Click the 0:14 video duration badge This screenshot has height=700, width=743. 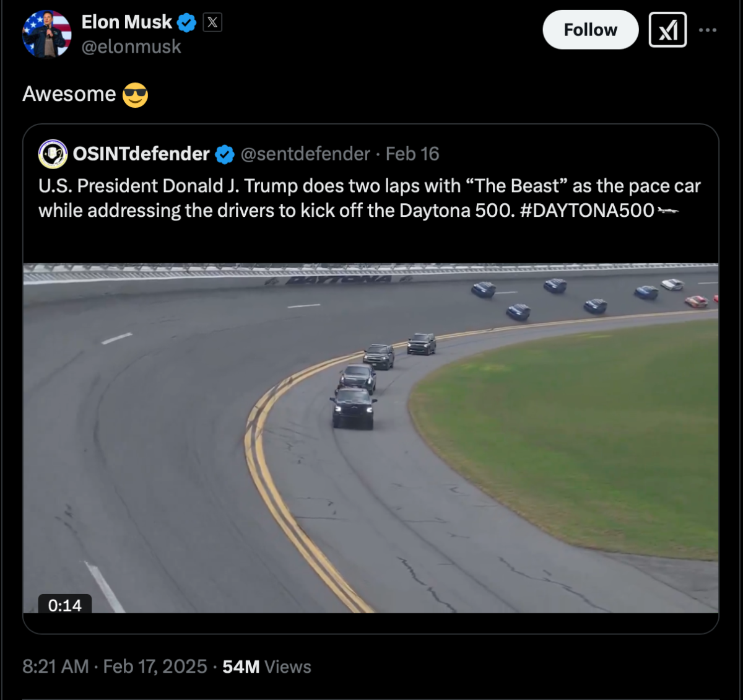65,605
